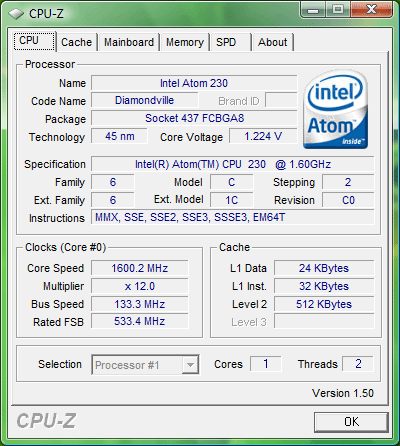This screenshot has width=400, height=446.
Task: Click the 'Instructions' label
Action: [57, 218]
